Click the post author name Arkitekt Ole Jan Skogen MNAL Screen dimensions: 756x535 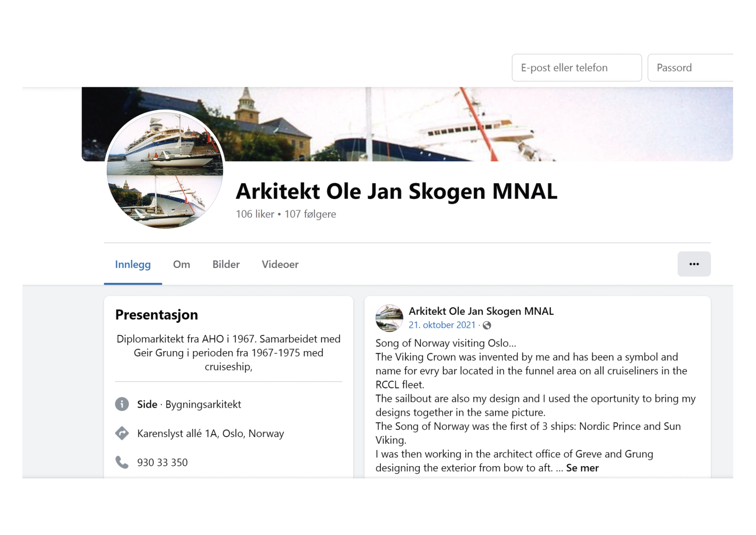click(481, 311)
